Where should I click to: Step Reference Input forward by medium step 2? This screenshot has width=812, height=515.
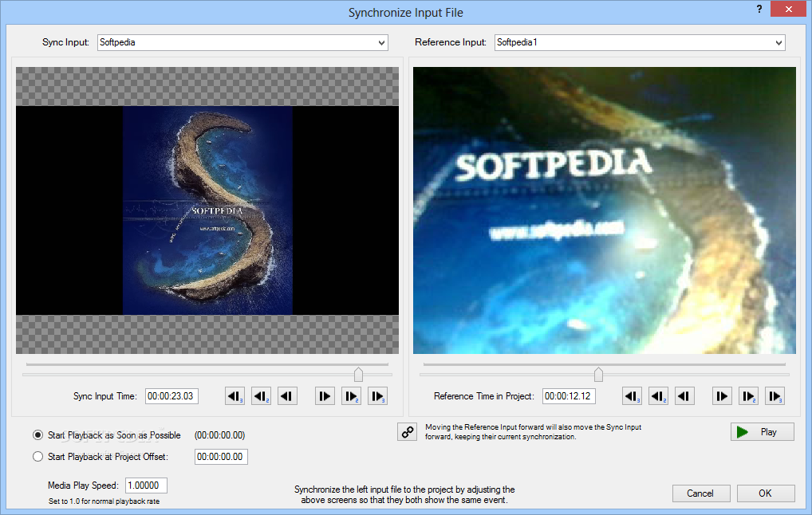click(748, 396)
